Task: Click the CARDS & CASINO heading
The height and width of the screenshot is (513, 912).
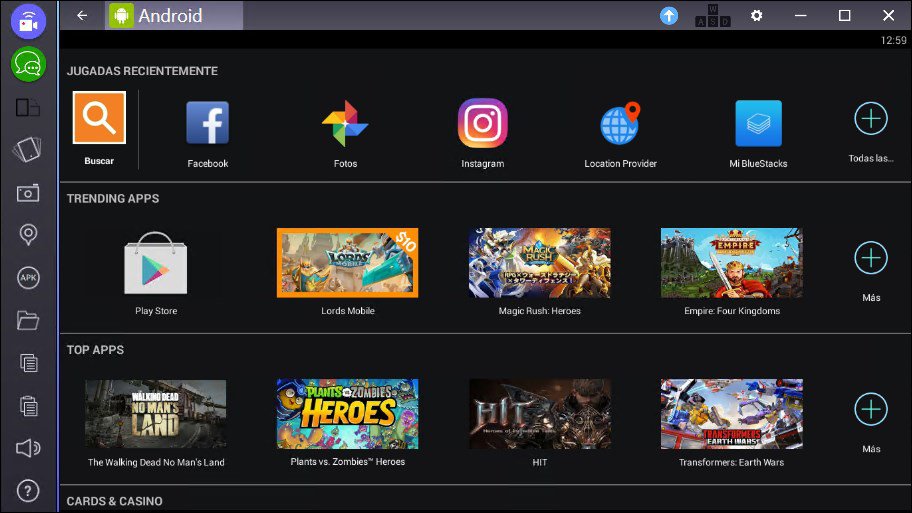Action: click(115, 501)
